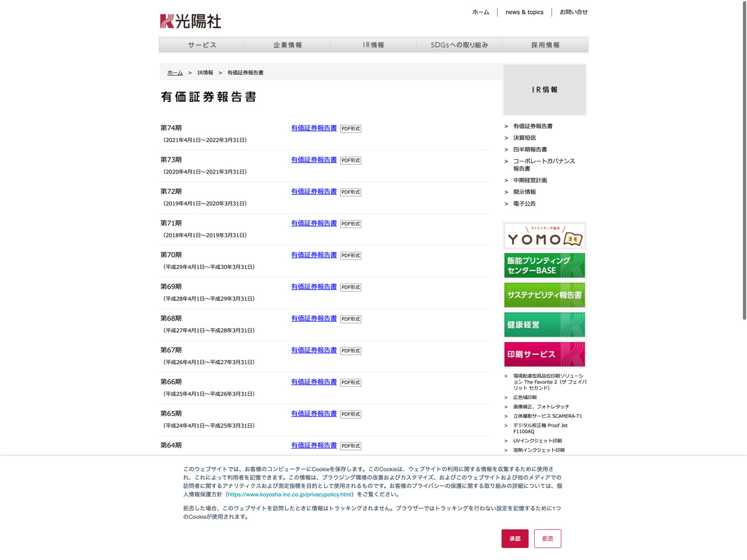Viewport: 747px width, 560px height.
Task: Open the サービス navigation tab
Action: click(202, 45)
